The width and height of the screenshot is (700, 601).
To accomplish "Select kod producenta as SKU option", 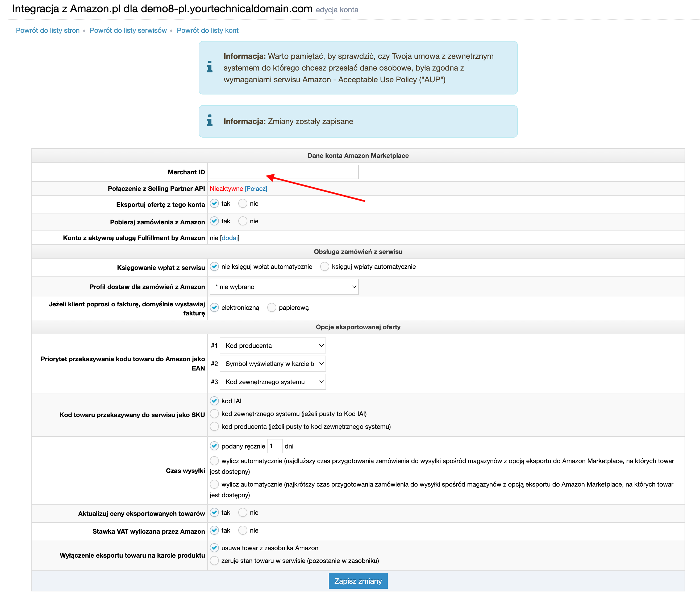I will pyautogui.click(x=214, y=427).
